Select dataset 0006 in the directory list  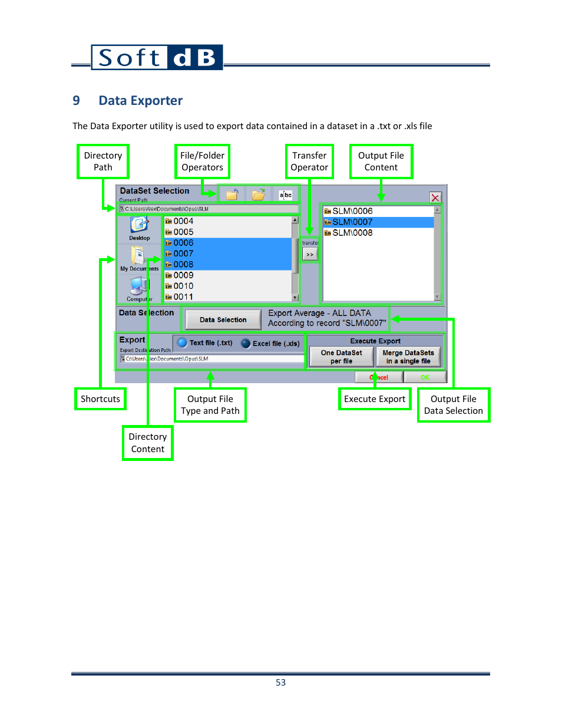pos(228,243)
